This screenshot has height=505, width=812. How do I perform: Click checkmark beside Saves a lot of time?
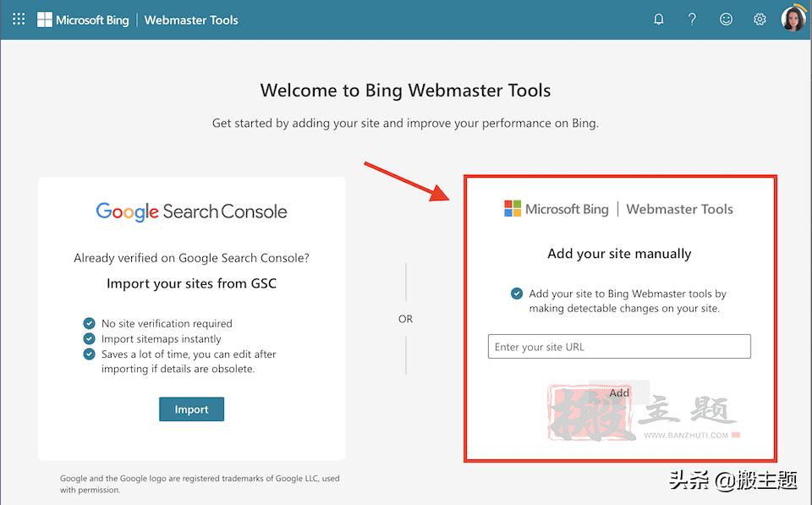point(89,354)
